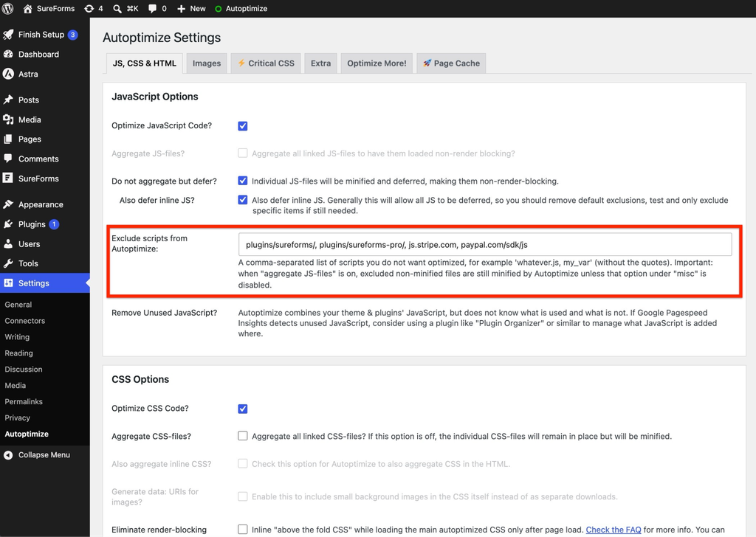This screenshot has width=756, height=537.
Task: Click the Collapse Menu arrow icon
Action: [8, 454]
